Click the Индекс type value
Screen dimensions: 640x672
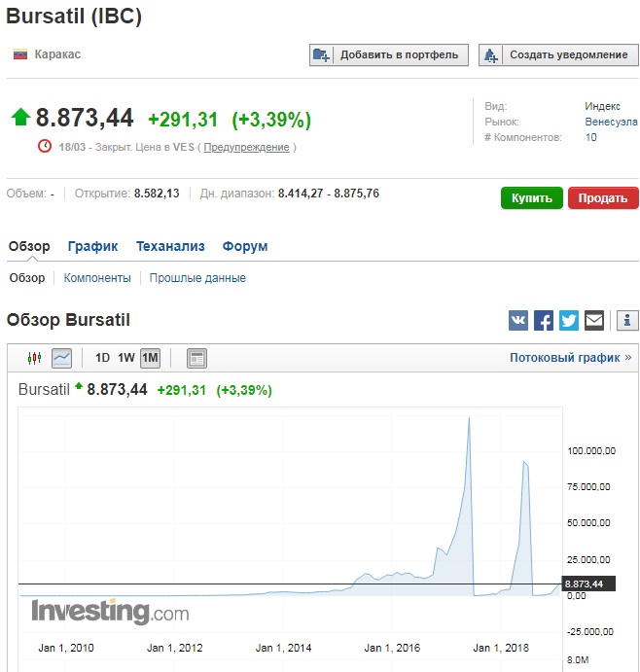coord(602,106)
